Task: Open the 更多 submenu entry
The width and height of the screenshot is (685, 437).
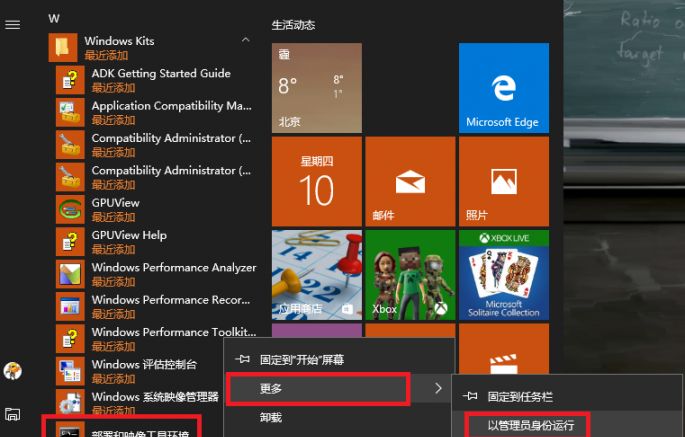Action: [x=339, y=388]
